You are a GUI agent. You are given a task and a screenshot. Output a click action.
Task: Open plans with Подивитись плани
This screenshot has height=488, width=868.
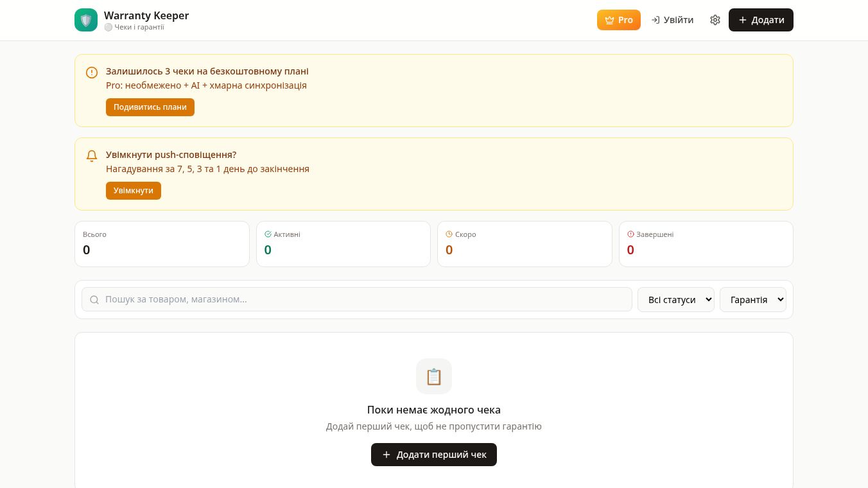pyautogui.click(x=150, y=107)
